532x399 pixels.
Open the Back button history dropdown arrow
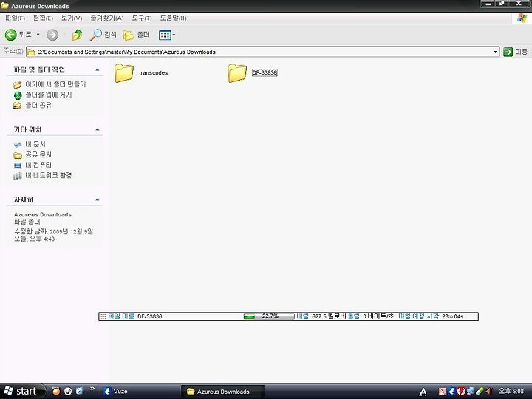38,35
